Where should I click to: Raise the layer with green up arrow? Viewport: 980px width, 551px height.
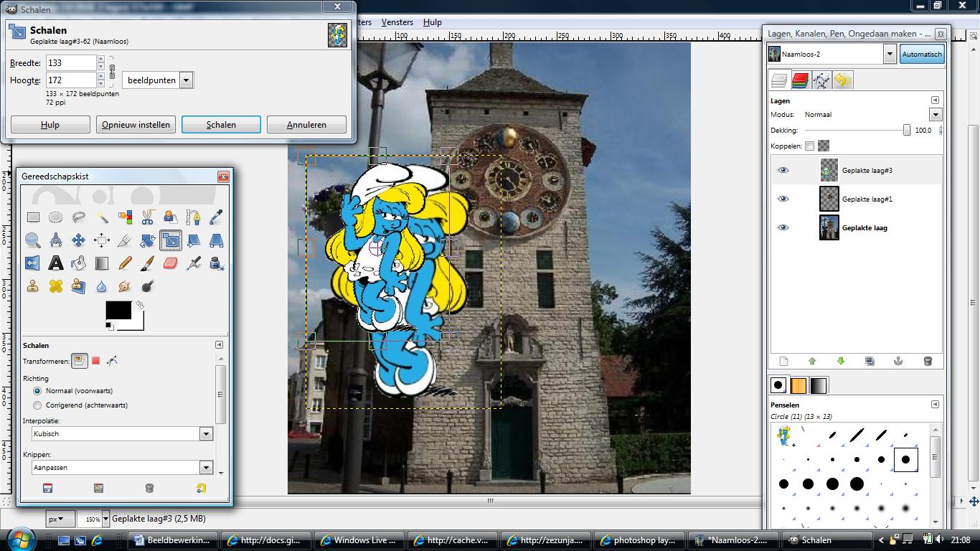[812, 361]
